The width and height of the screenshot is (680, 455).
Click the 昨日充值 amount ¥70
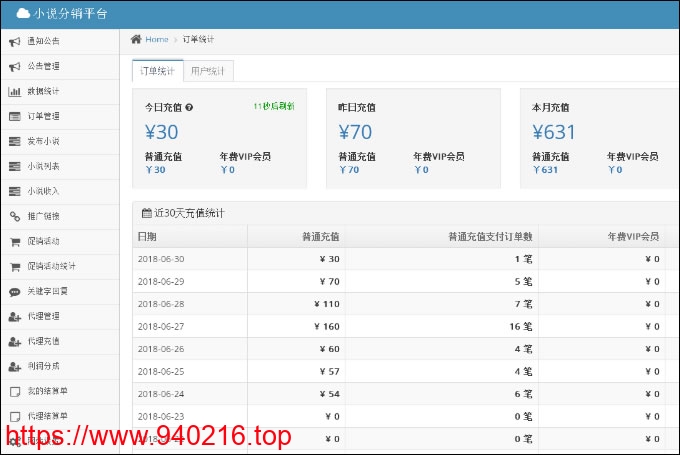(x=355, y=132)
